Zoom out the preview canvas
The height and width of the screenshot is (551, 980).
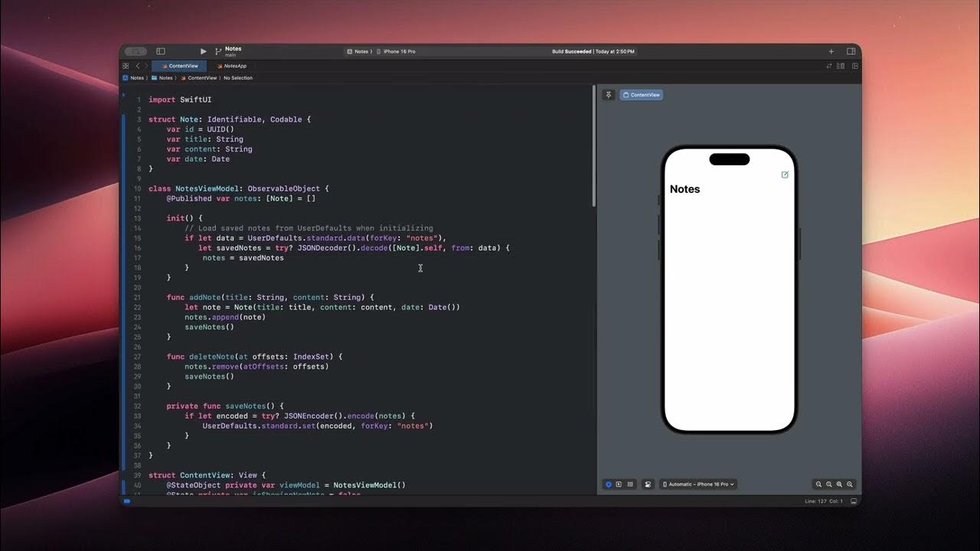pos(818,484)
